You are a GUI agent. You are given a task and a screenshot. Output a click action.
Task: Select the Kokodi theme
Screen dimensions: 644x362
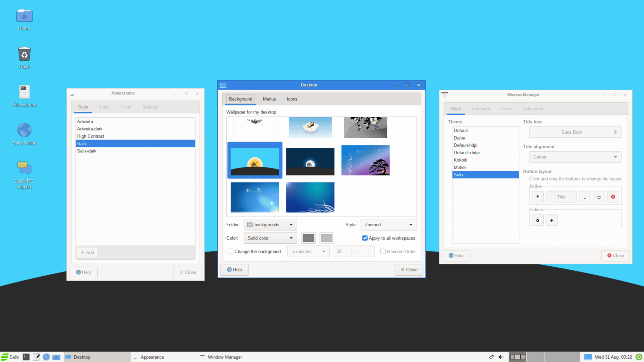(460, 160)
